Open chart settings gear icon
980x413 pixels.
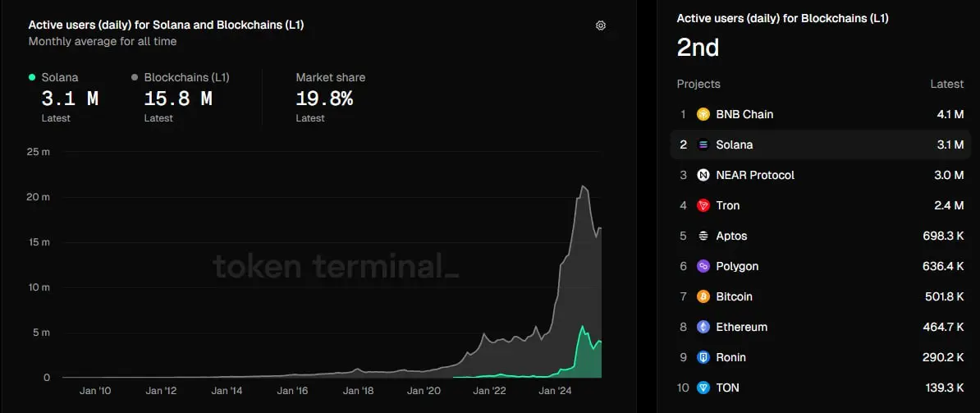pyautogui.click(x=601, y=25)
